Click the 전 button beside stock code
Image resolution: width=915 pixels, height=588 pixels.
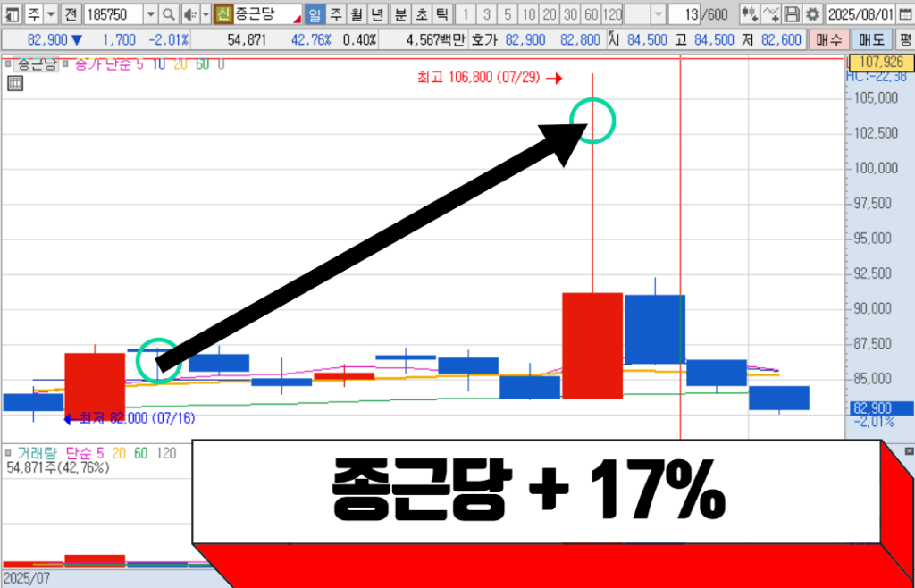tap(71, 14)
